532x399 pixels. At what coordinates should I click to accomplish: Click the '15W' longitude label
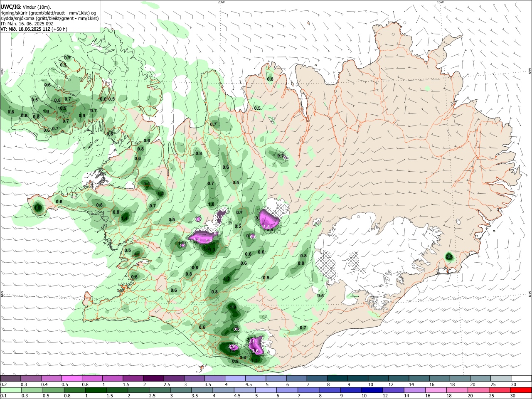pyautogui.click(x=440, y=2)
